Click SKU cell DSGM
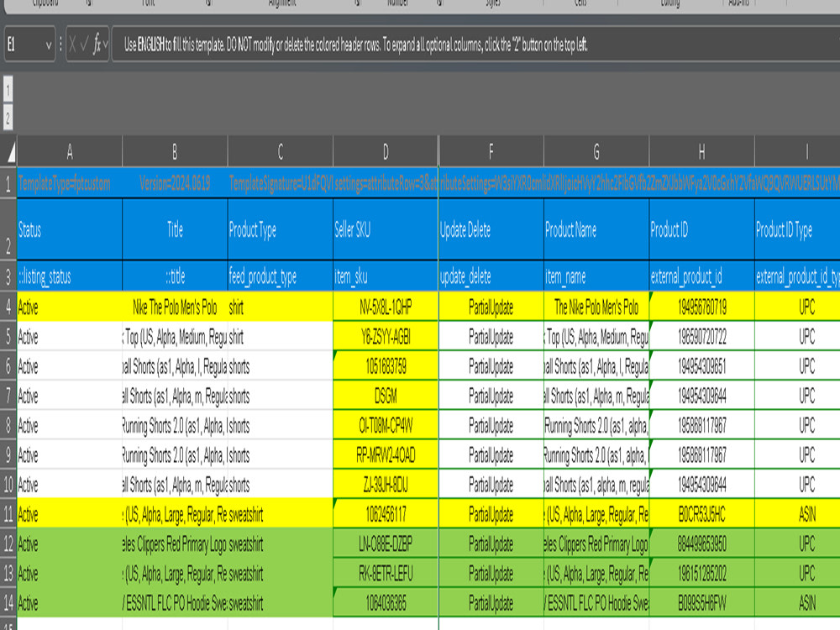840x630 pixels. 386,396
